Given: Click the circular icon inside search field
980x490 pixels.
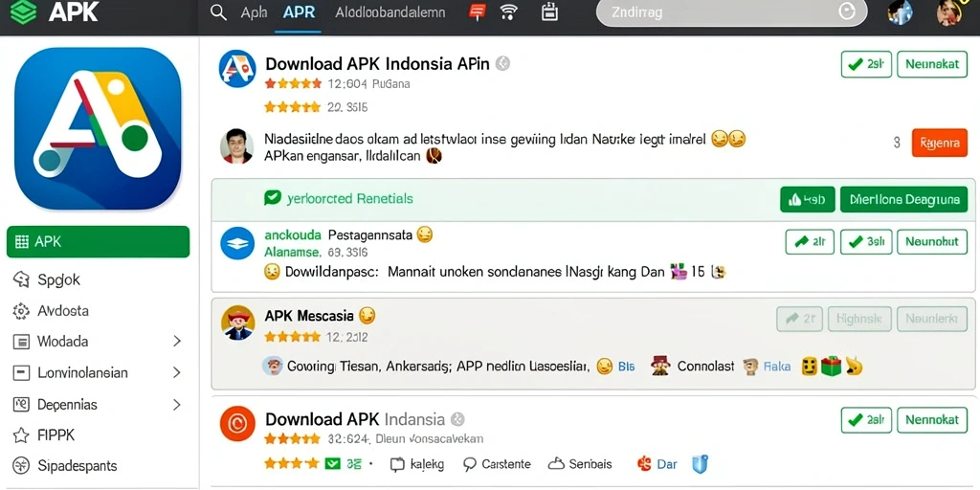Looking at the screenshot, I should tap(847, 11).
